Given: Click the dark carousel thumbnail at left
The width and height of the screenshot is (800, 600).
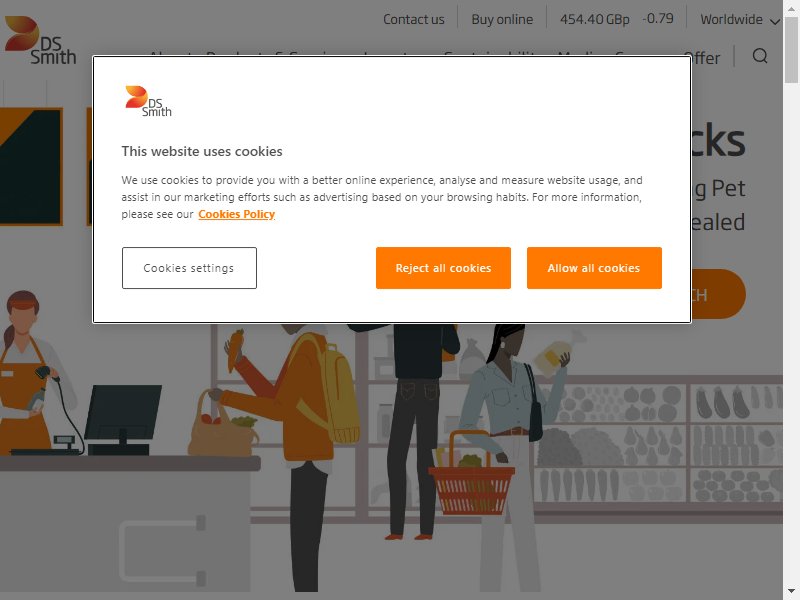Looking at the screenshot, I should click(31, 166).
